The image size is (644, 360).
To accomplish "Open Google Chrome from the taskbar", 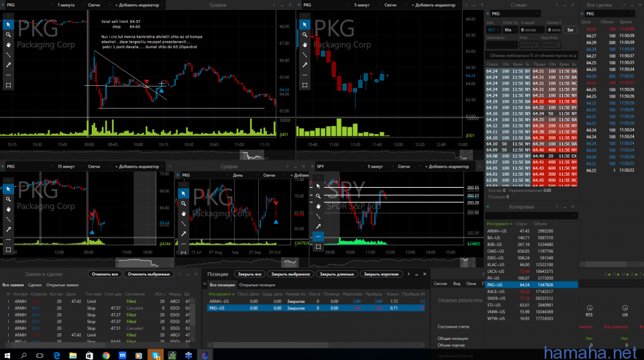I will tap(106, 355).
